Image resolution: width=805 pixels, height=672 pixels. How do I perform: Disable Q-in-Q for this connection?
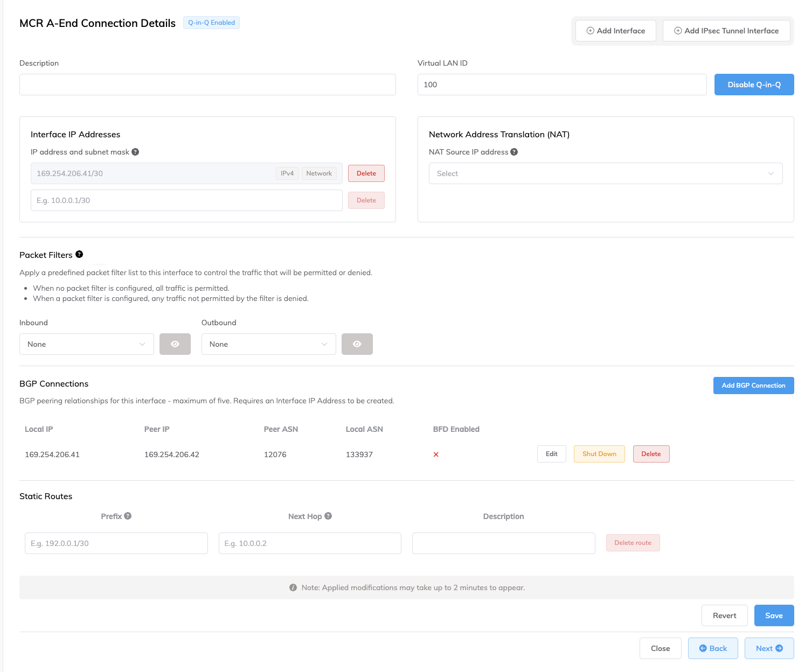(753, 85)
